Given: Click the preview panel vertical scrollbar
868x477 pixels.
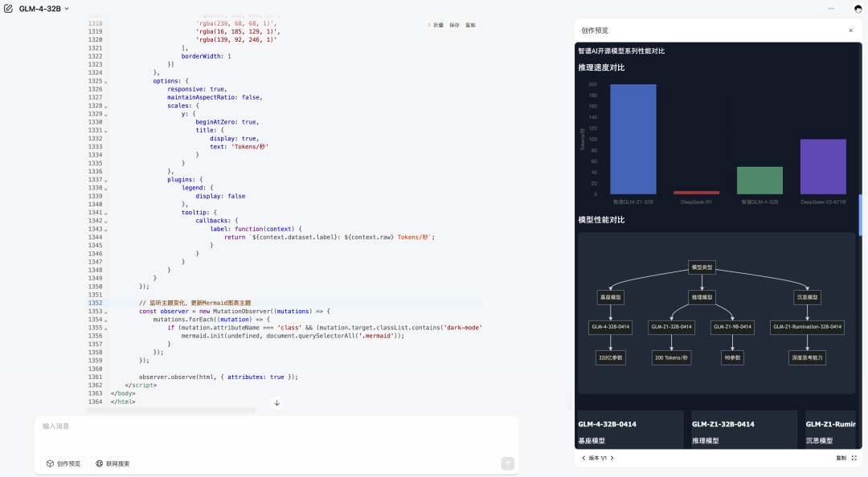Looking at the screenshot, I should coord(860,215).
